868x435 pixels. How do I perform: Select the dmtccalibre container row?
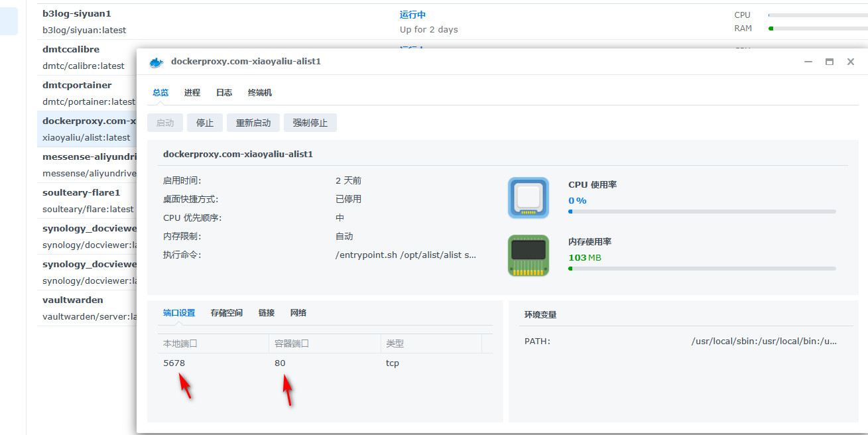click(x=87, y=58)
